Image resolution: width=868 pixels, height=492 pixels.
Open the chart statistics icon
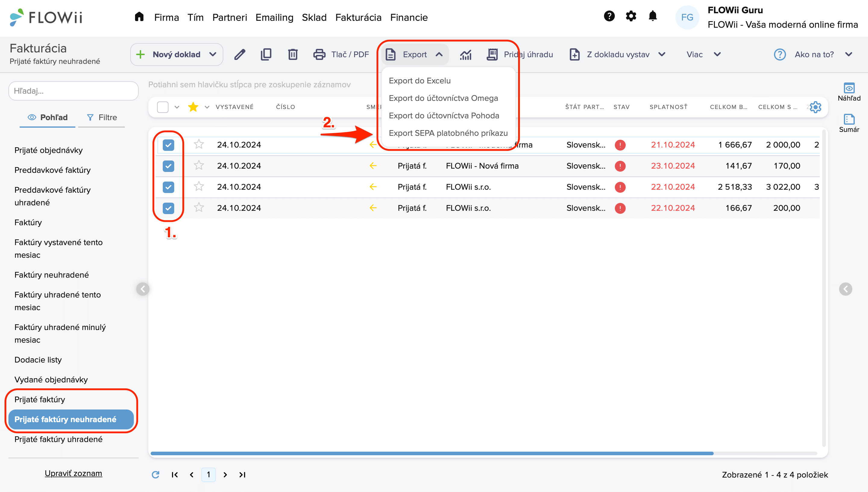tap(466, 54)
